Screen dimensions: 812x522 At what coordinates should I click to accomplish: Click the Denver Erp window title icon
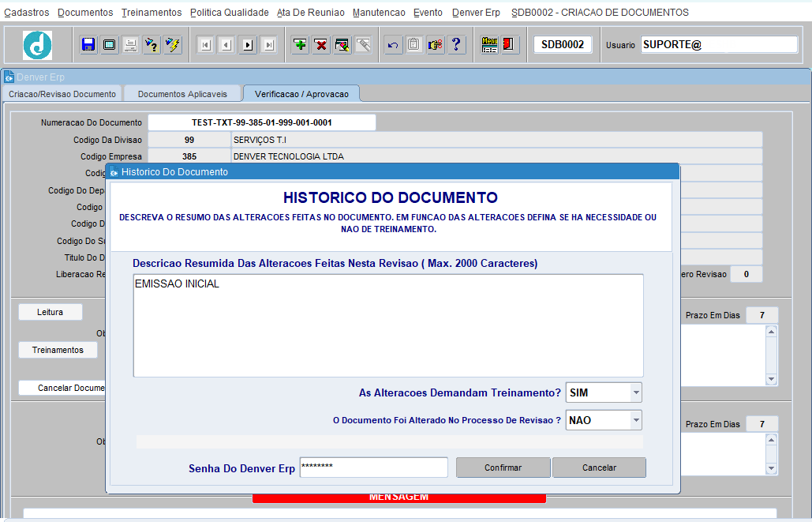coord(9,77)
